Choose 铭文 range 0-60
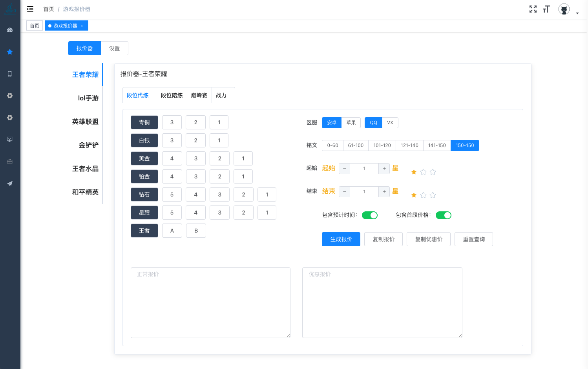 (x=333, y=145)
